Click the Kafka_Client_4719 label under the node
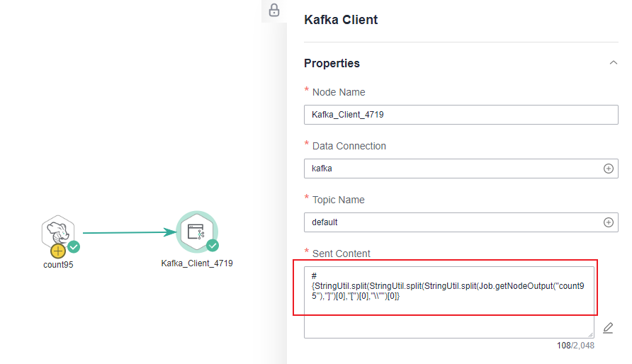The image size is (632, 364). [197, 263]
